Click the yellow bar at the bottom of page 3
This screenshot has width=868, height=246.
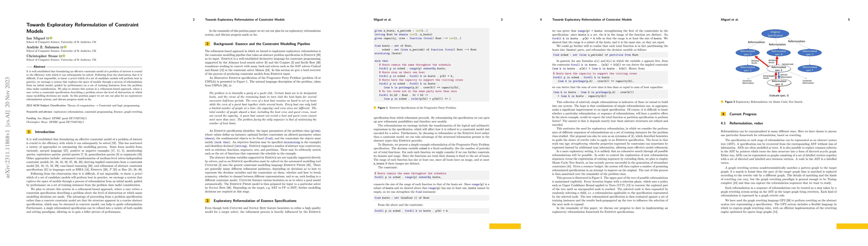505,226
